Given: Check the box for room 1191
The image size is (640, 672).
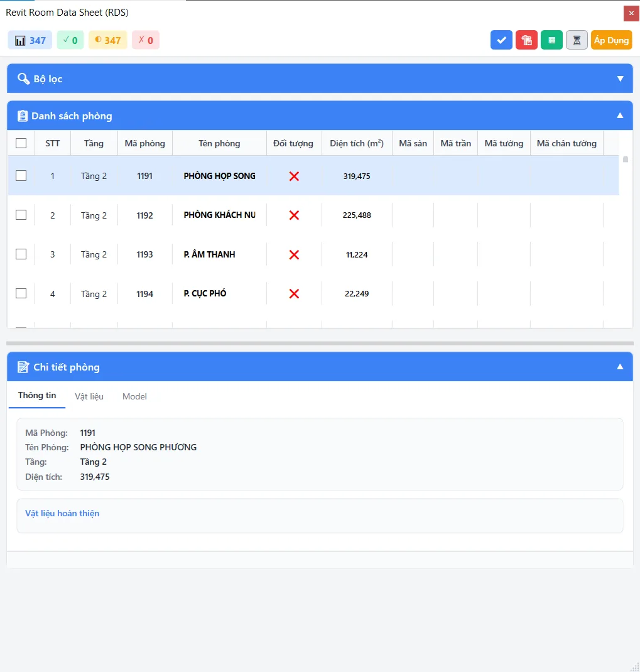Looking at the screenshot, I should coord(21,176).
